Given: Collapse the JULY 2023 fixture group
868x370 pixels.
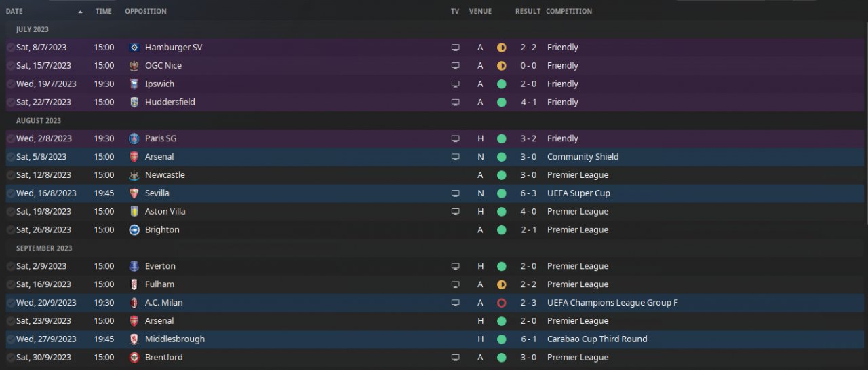Looking at the screenshot, I should pos(33,30).
